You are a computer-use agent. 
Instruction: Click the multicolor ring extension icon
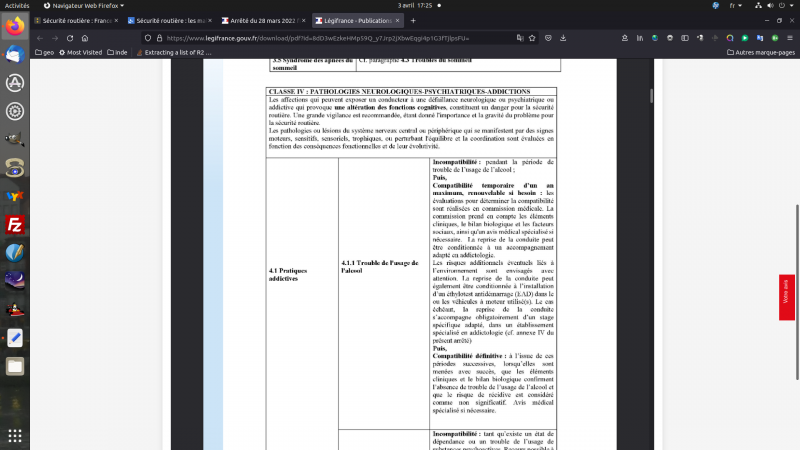(730, 38)
